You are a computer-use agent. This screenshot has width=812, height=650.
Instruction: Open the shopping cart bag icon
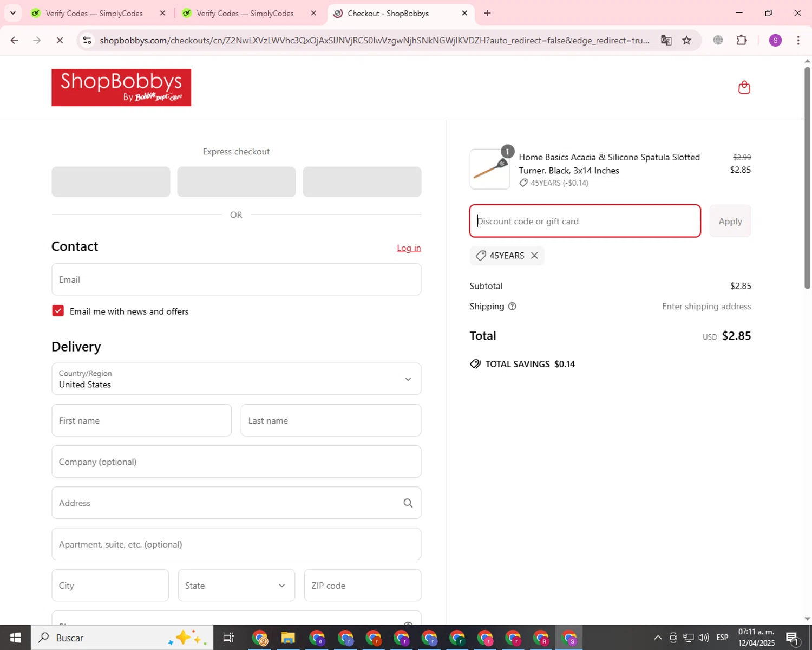pyautogui.click(x=744, y=87)
